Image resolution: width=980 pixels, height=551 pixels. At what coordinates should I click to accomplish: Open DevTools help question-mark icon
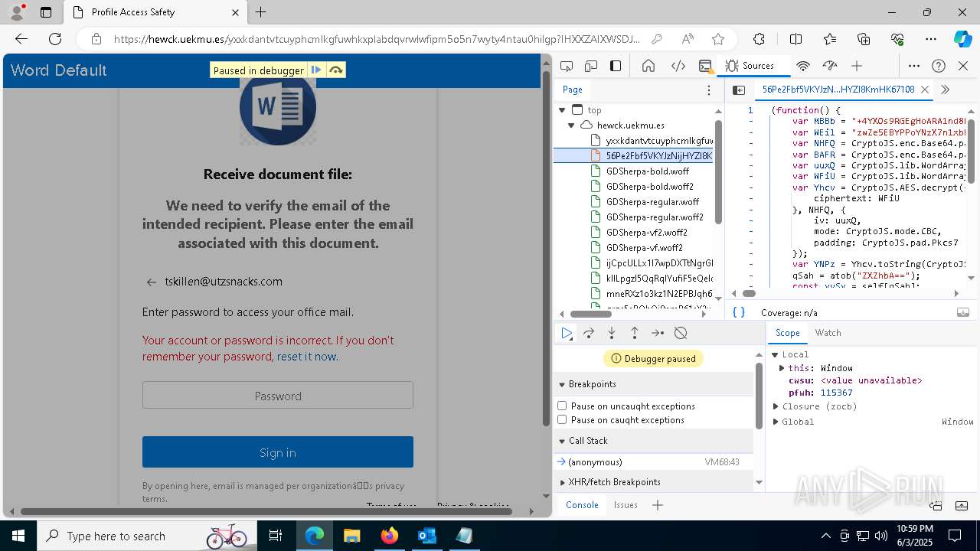939,66
